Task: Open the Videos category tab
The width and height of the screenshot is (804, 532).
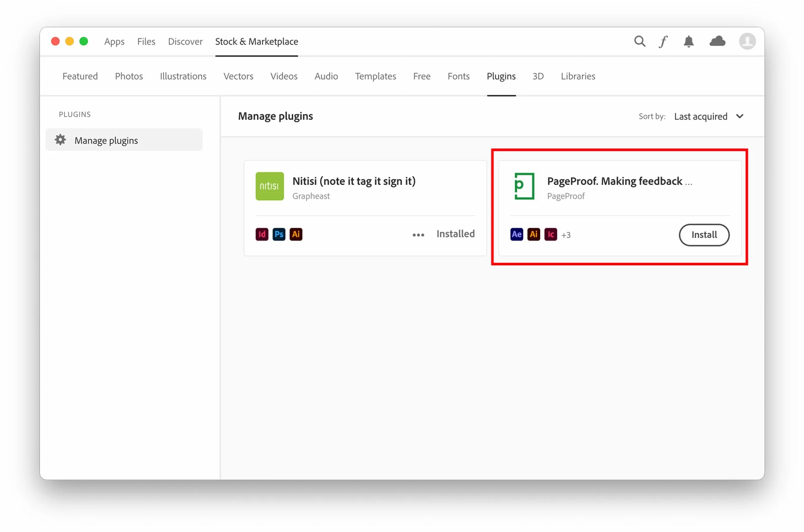Action: pos(284,76)
